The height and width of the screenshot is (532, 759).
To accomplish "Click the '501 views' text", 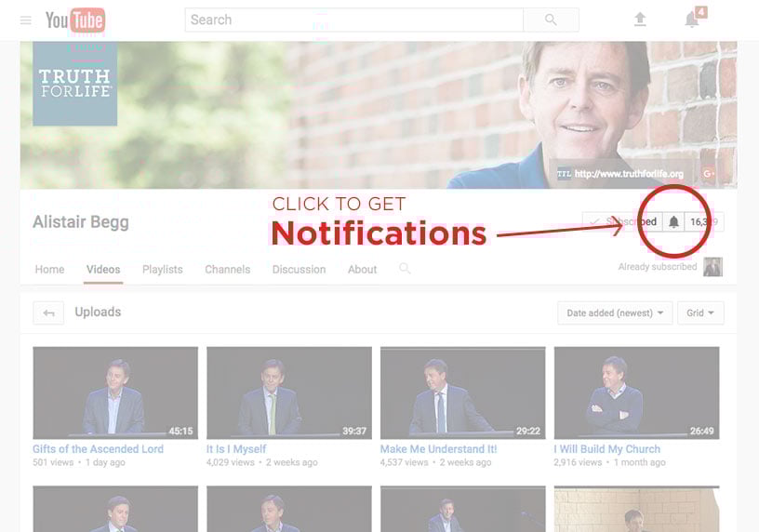I will (x=53, y=462).
